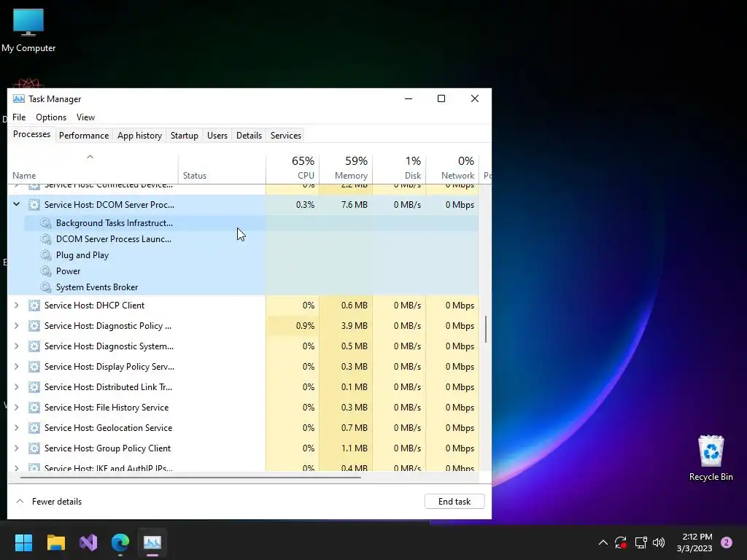The width and height of the screenshot is (747, 560).
Task: Click the Distributed Link Tracking host icon
Action: pyautogui.click(x=34, y=387)
